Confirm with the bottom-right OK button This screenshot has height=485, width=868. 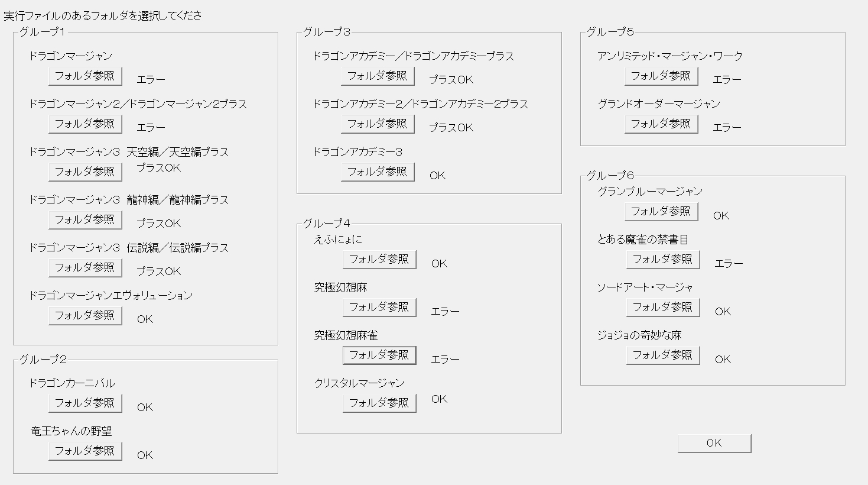[x=714, y=443]
